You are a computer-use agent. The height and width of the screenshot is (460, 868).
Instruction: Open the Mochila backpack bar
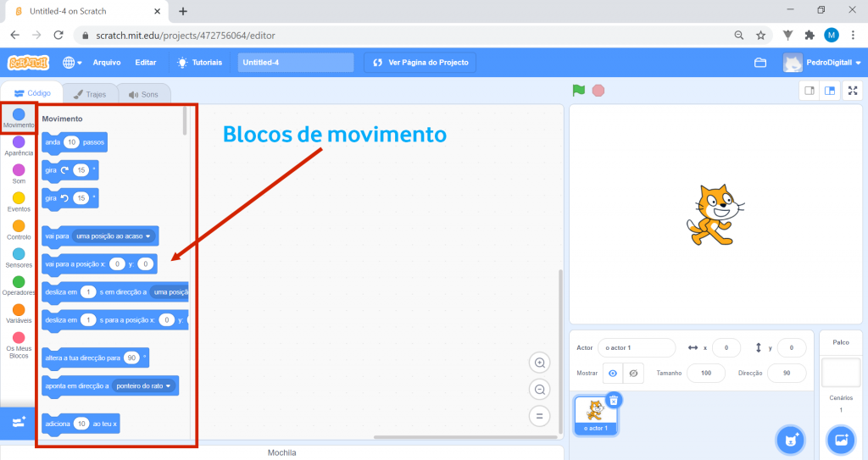[x=281, y=452]
